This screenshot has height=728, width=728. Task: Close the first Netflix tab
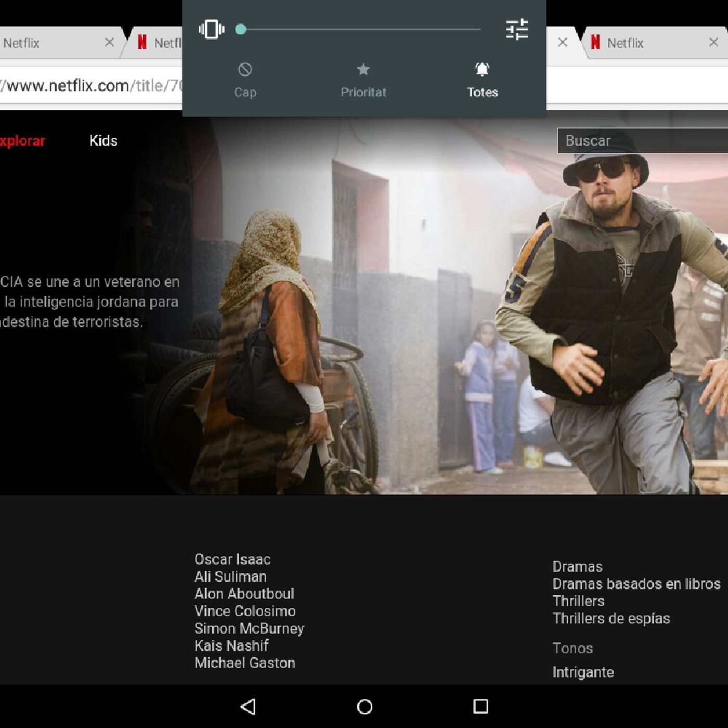coord(109,42)
